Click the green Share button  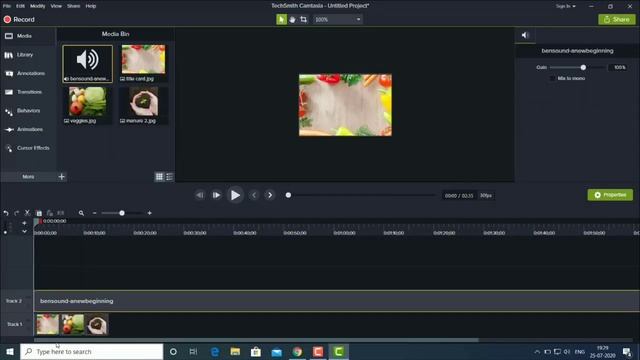[x=616, y=20]
